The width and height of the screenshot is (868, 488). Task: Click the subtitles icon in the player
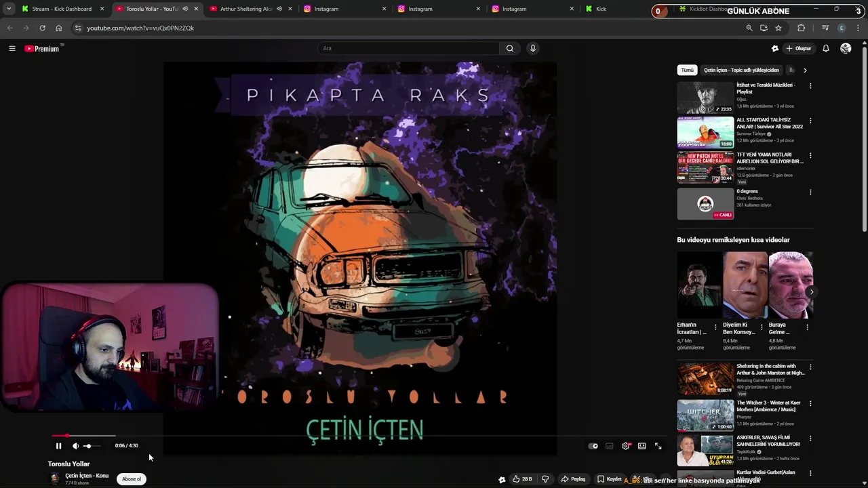[x=610, y=446]
